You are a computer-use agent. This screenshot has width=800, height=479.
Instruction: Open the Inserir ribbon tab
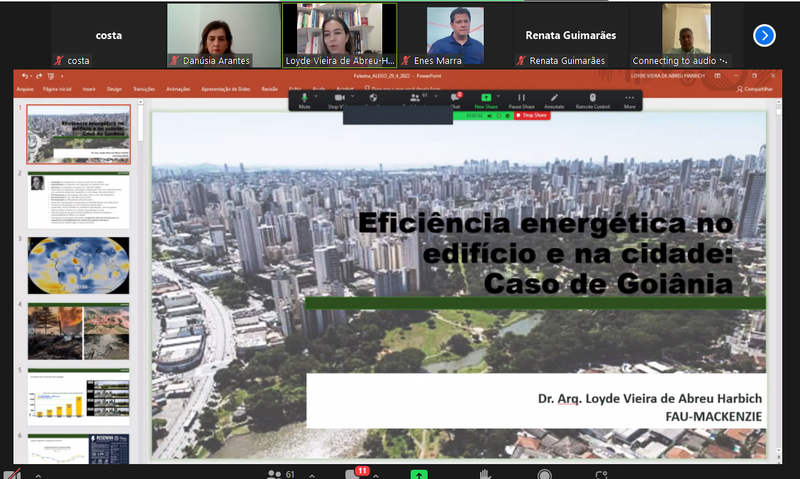[x=89, y=89]
